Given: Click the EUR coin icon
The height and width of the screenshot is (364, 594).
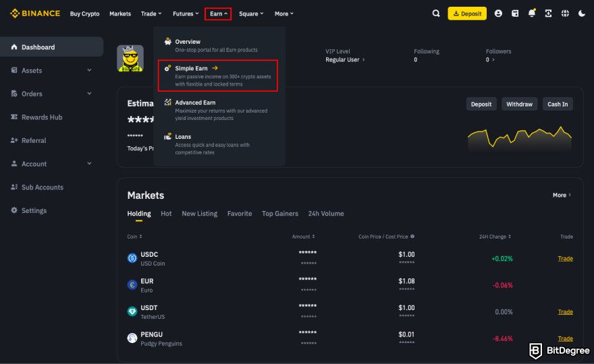Looking at the screenshot, I should (132, 284).
